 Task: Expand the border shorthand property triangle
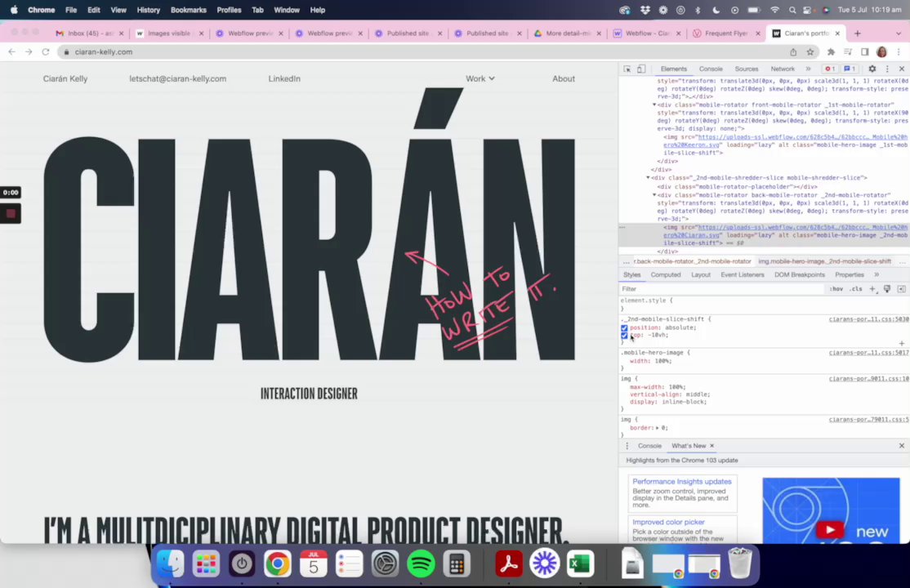click(658, 428)
